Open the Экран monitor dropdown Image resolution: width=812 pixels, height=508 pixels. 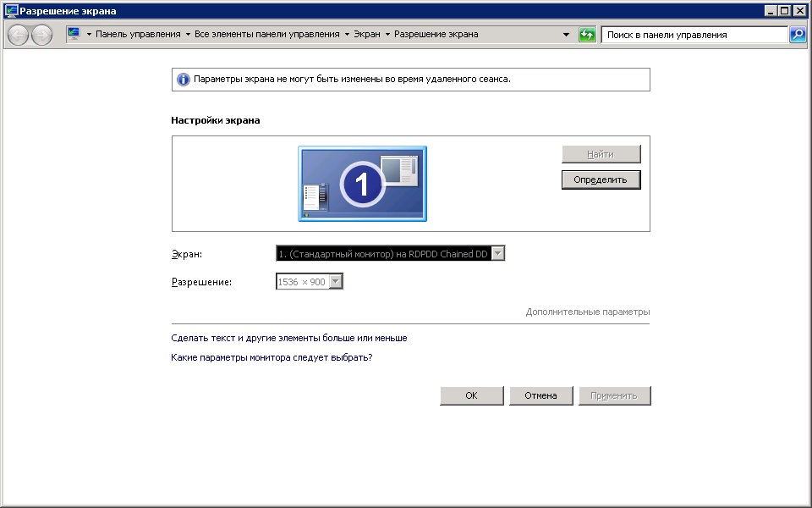390,253
